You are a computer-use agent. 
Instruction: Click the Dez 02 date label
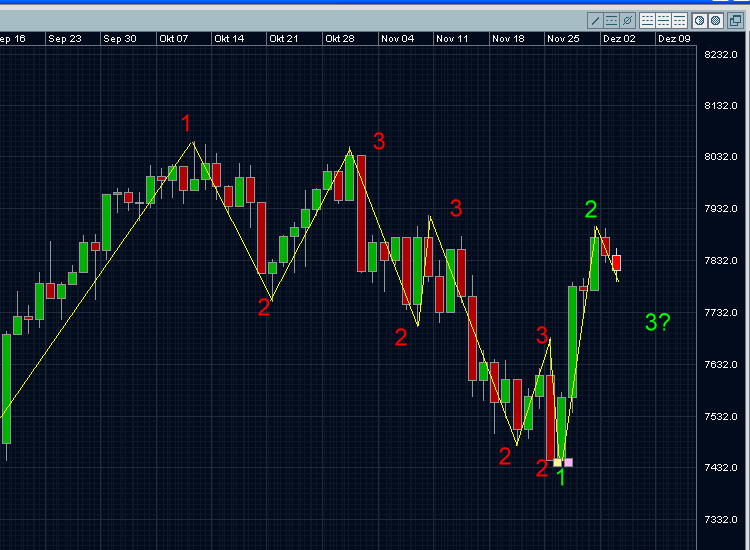pyautogui.click(x=619, y=39)
